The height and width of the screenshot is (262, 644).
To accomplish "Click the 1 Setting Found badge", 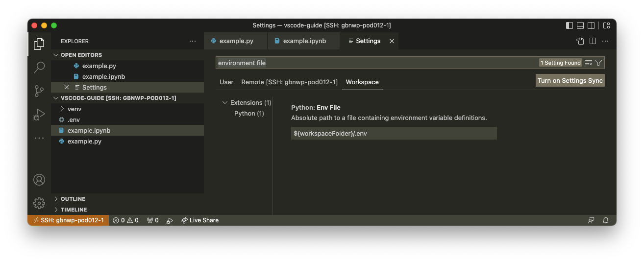I will (x=561, y=63).
